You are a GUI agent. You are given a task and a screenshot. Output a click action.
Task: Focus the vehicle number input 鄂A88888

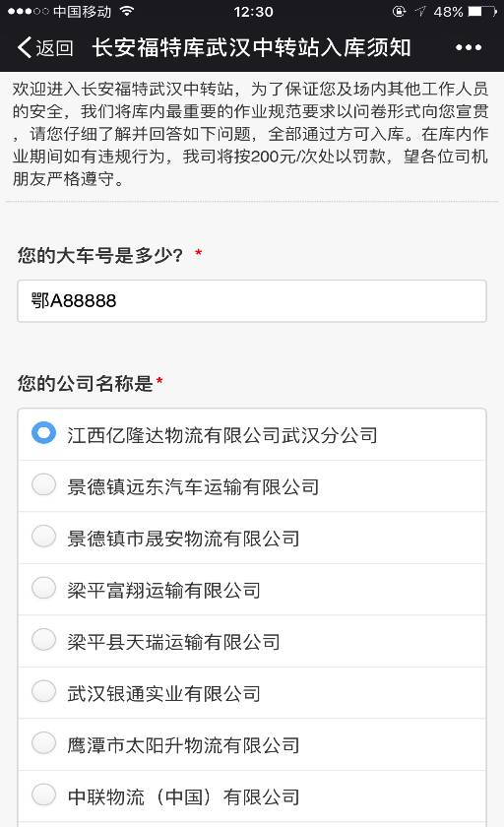[x=252, y=301]
